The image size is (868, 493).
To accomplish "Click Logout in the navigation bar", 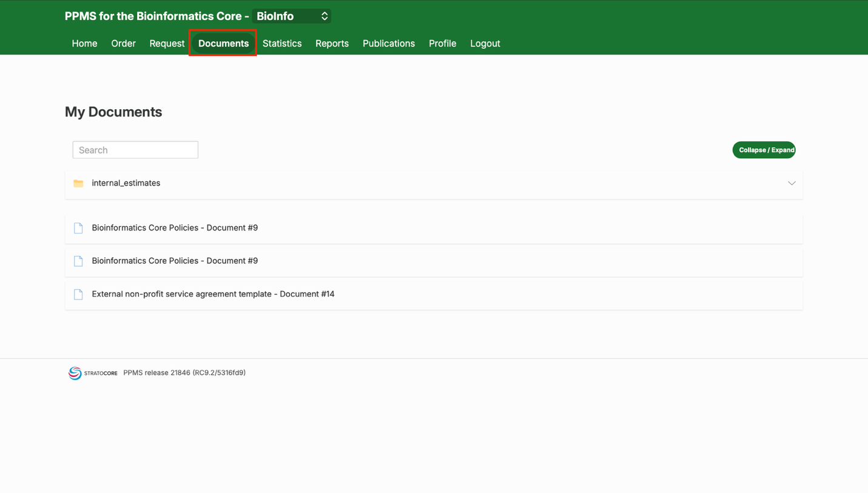I will tap(485, 44).
